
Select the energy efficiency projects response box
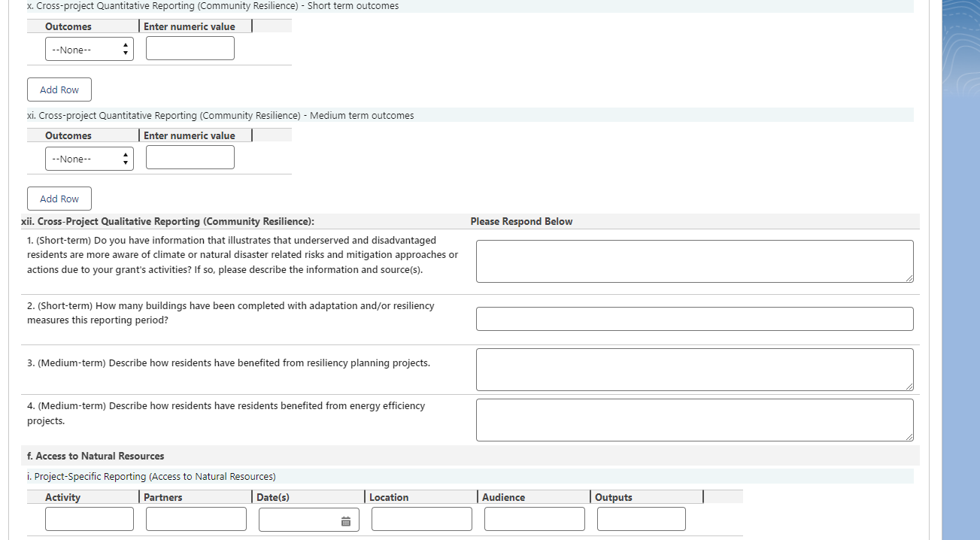click(693, 420)
